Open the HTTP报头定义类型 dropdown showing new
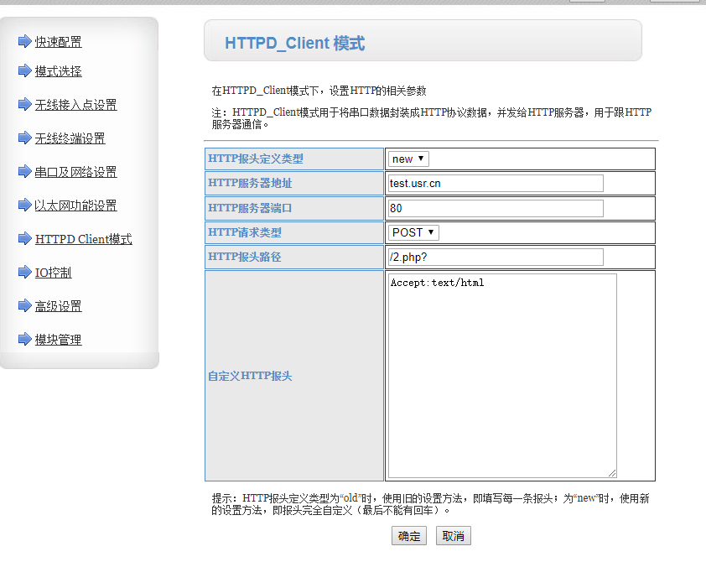The height and width of the screenshot is (588, 706). coord(408,159)
